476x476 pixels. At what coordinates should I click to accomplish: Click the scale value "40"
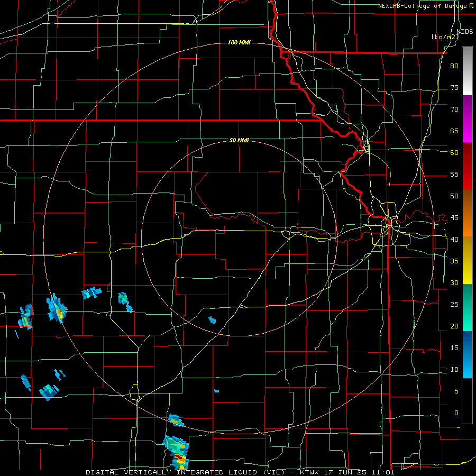point(454,239)
